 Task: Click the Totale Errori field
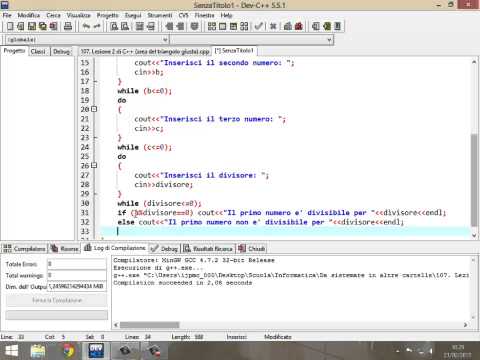click(77, 264)
